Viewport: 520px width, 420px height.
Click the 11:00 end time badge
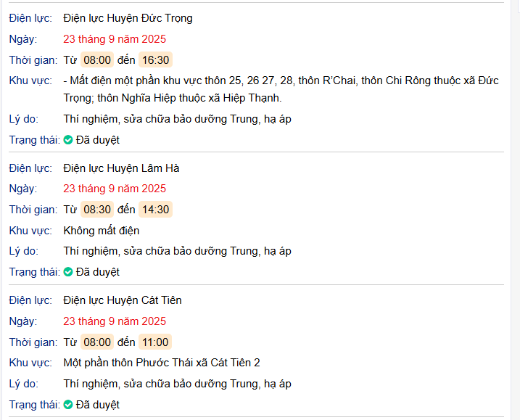[155, 342]
